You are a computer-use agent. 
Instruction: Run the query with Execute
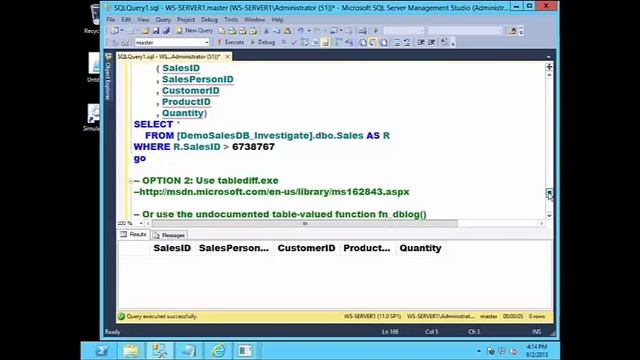(230, 42)
